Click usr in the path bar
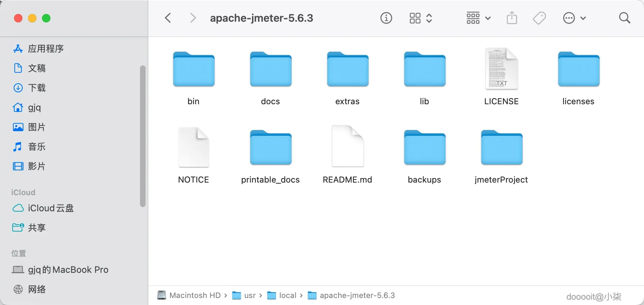 click(x=244, y=295)
